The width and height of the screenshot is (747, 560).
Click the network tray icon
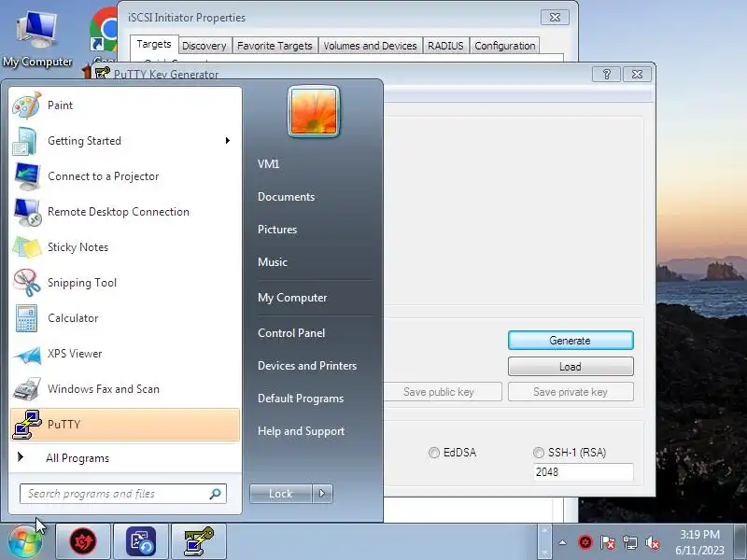click(x=629, y=542)
